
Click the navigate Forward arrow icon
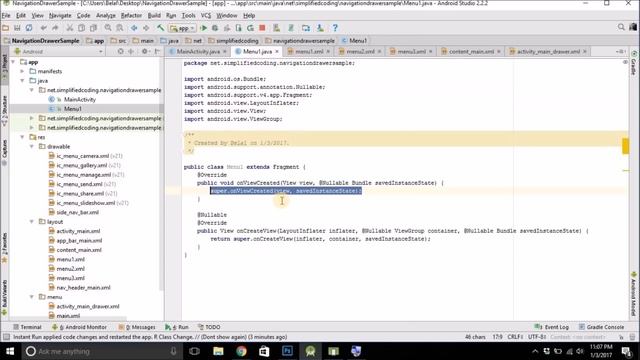point(146,28)
